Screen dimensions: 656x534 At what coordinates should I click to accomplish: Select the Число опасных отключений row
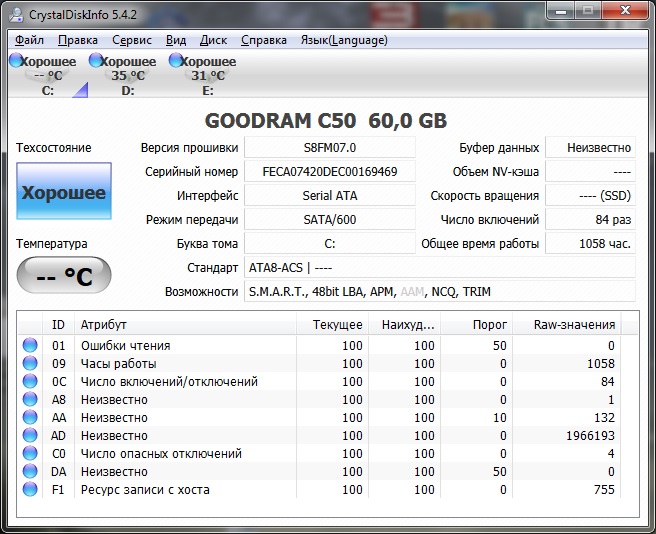pyautogui.click(x=319, y=454)
